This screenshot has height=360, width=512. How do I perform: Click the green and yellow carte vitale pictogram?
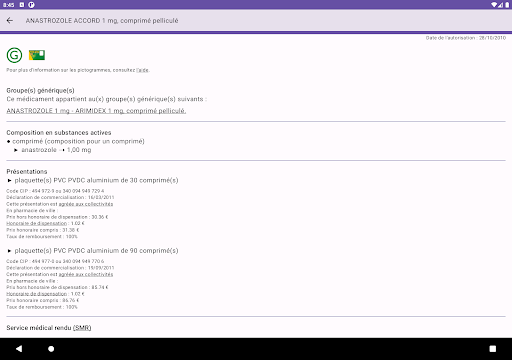(x=37, y=55)
